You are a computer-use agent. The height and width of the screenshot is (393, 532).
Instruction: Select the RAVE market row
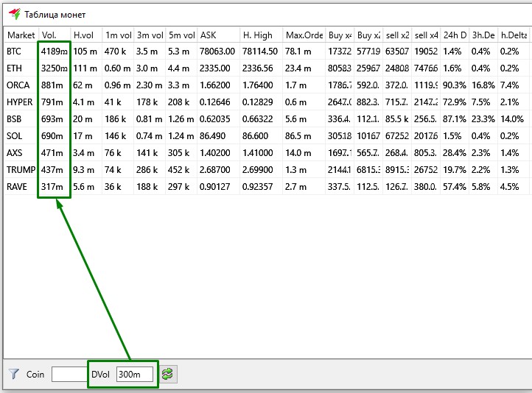point(17,187)
